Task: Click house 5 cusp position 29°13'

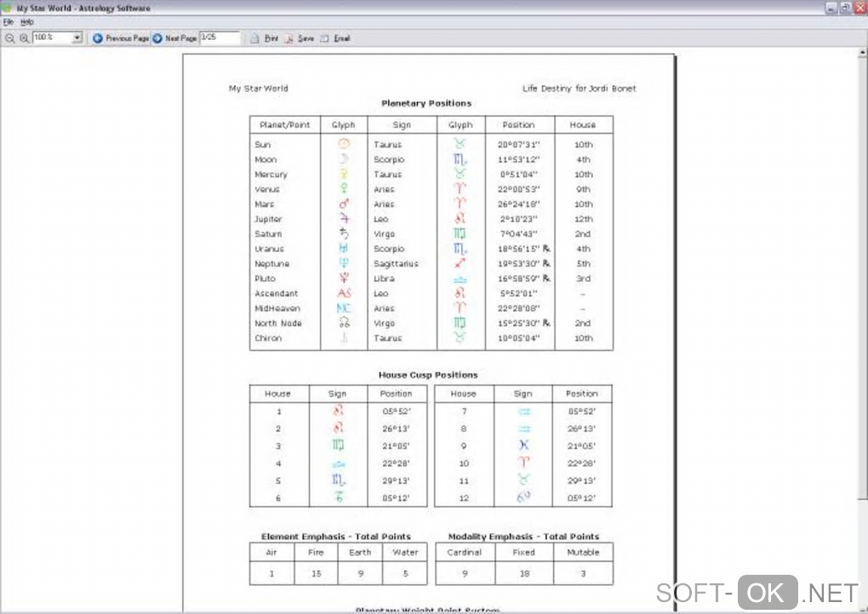Action: point(396,480)
